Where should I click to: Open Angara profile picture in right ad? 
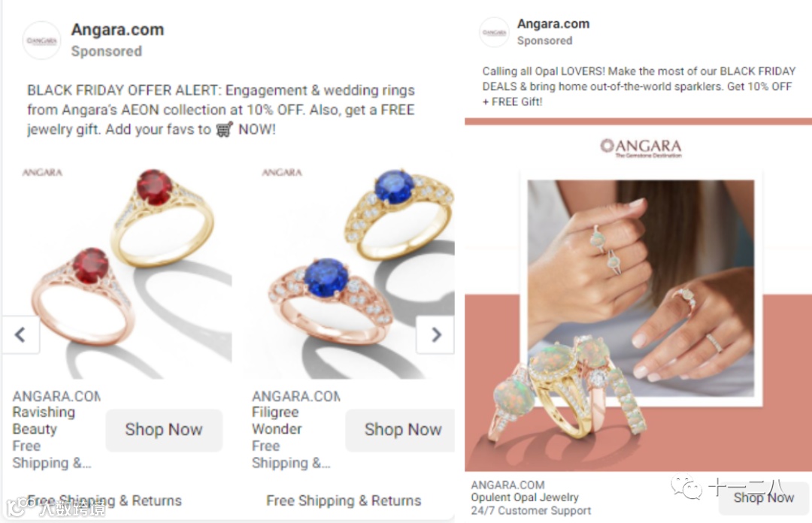click(x=494, y=32)
